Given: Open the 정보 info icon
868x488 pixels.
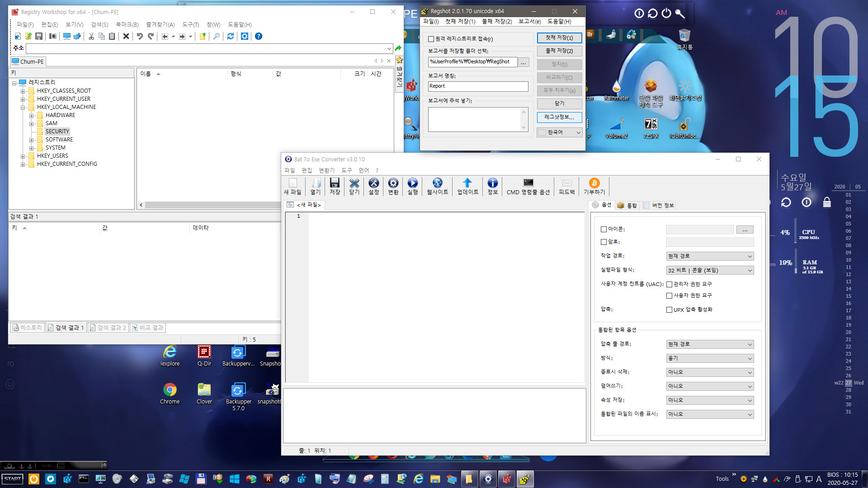Looking at the screenshot, I should pos(492,186).
